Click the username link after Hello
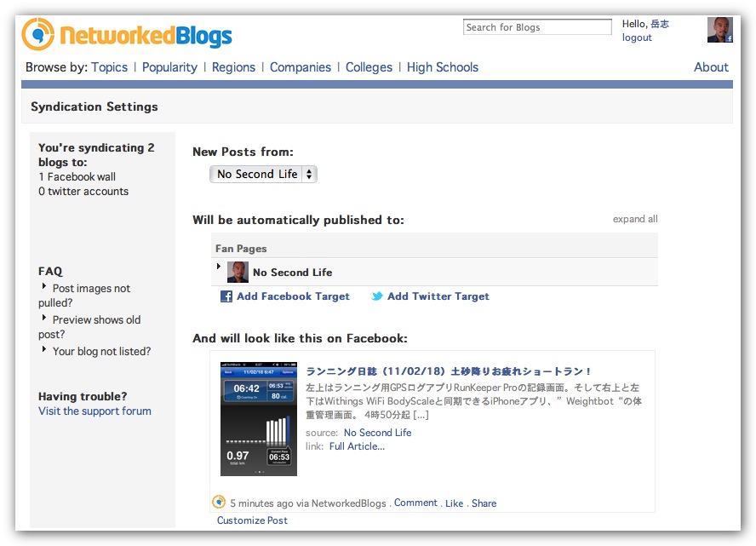Viewport: 756px width, 546px height. pos(660,24)
